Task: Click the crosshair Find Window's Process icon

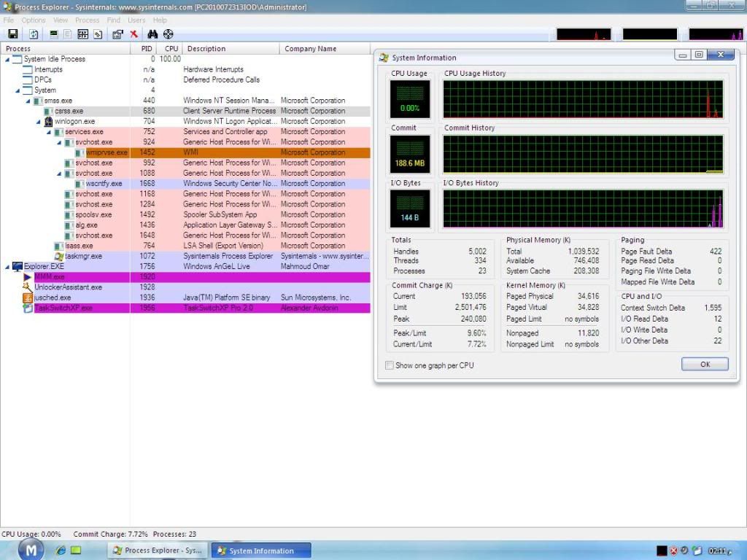Action: point(169,34)
